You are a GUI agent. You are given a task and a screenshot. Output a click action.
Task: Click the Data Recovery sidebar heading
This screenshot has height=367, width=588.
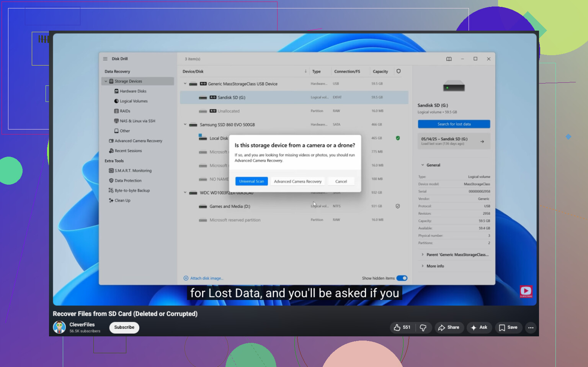pyautogui.click(x=117, y=72)
